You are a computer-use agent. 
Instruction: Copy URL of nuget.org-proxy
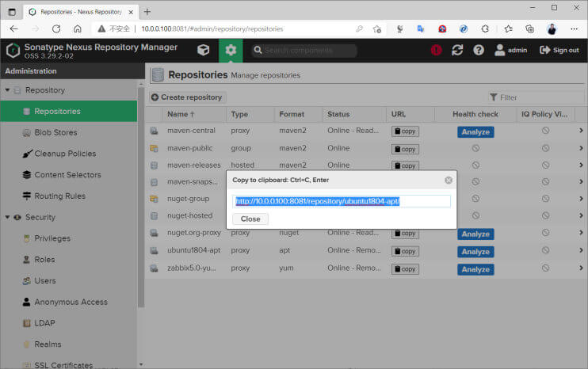coord(405,234)
